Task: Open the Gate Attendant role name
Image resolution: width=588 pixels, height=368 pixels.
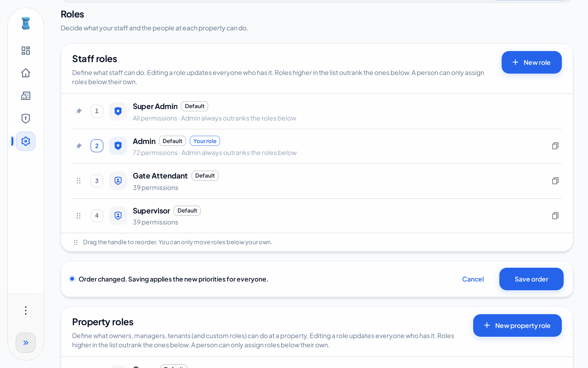Action: coord(160,176)
